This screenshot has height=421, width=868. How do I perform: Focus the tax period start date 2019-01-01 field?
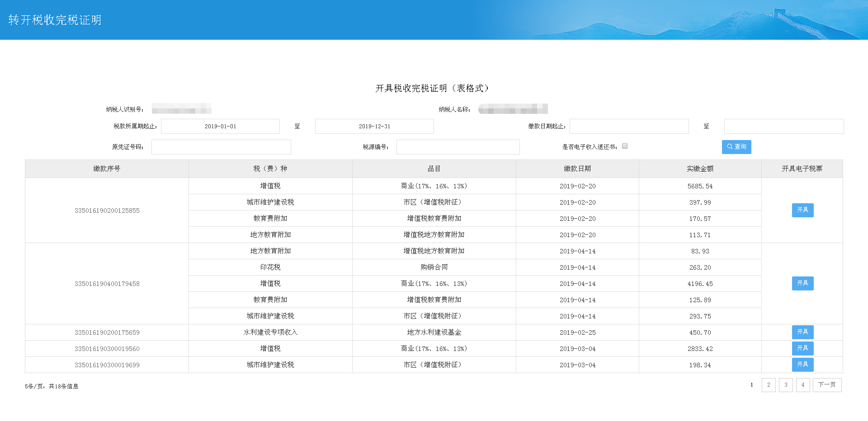click(x=220, y=126)
